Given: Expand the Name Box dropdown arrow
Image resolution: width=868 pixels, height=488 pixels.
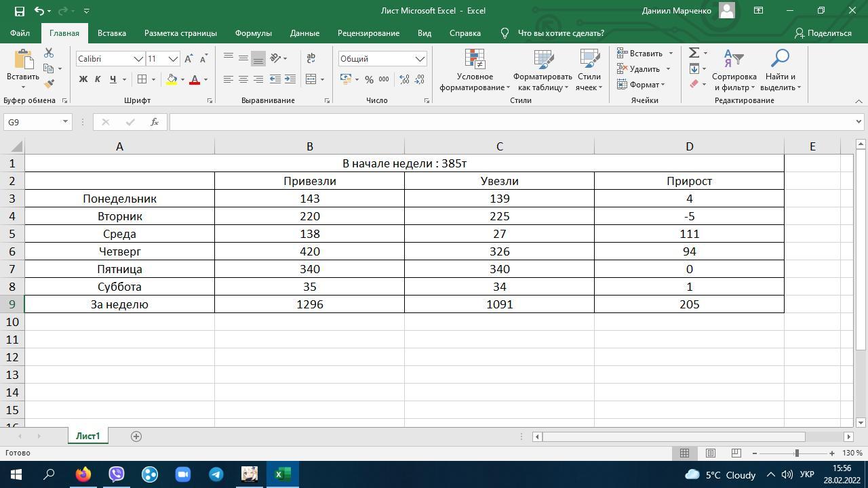Looking at the screenshot, I should (x=65, y=122).
